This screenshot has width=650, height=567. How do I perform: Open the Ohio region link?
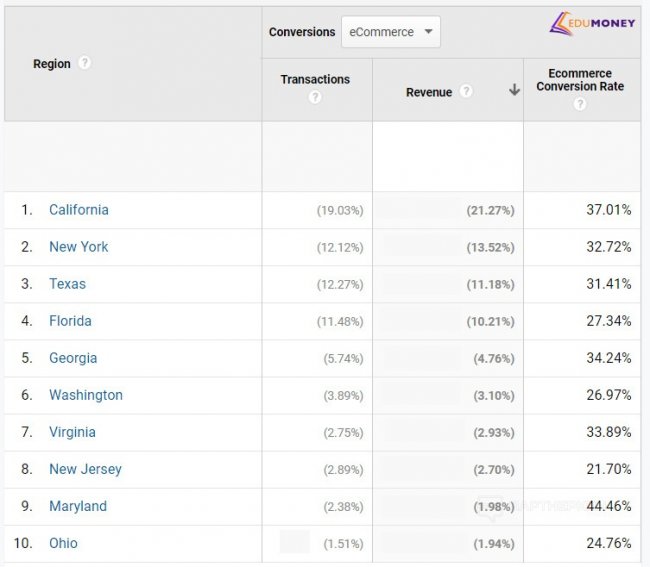[63, 543]
